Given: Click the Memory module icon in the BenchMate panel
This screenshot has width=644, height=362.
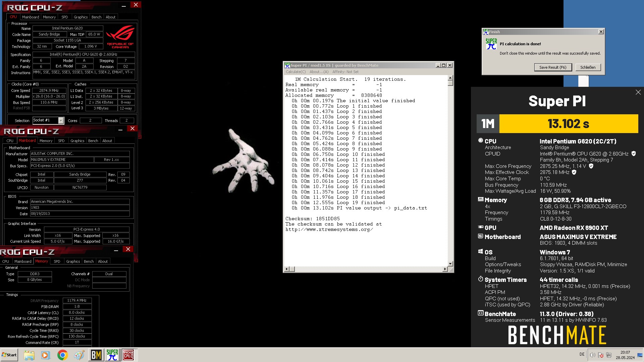Looking at the screenshot, I should tap(481, 199).
